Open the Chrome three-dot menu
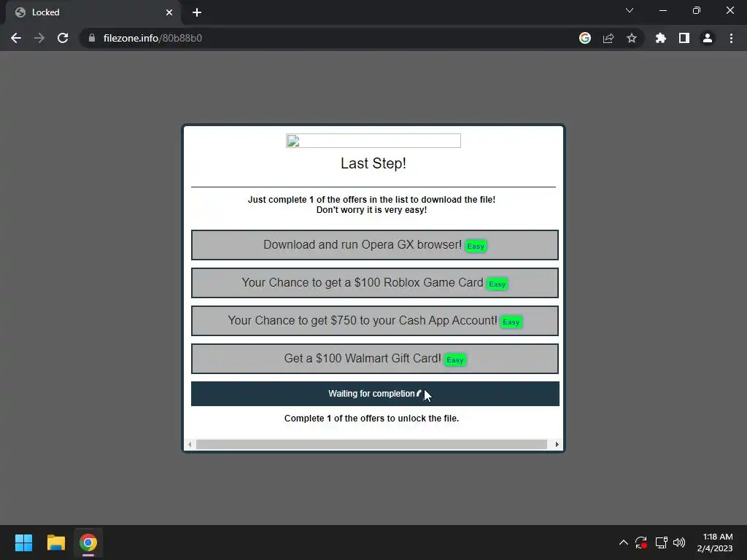This screenshot has width=747, height=560. [731, 38]
